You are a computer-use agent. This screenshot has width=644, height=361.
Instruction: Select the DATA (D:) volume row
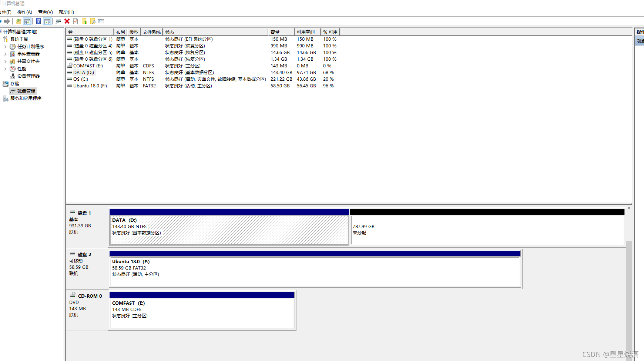tap(203, 73)
